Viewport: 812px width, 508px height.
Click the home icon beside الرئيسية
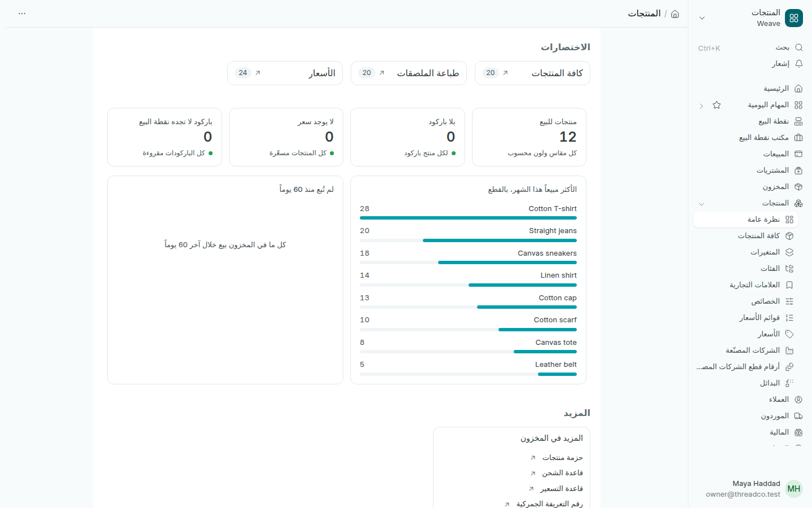pyautogui.click(x=798, y=89)
